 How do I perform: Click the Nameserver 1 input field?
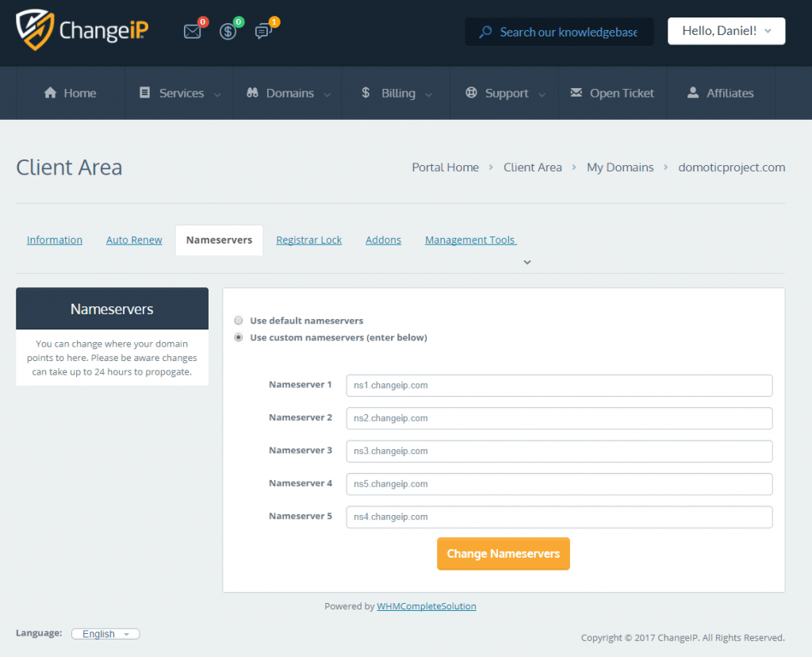coord(559,386)
